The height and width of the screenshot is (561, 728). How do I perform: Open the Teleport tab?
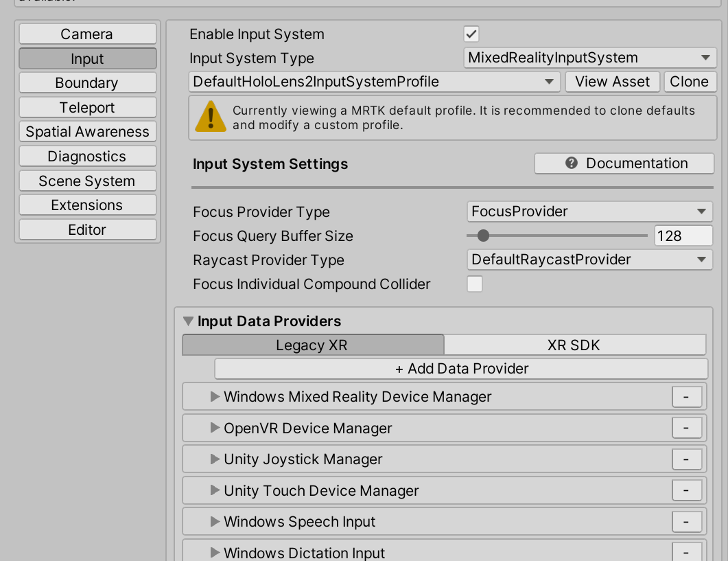pyautogui.click(x=87, y=107)
